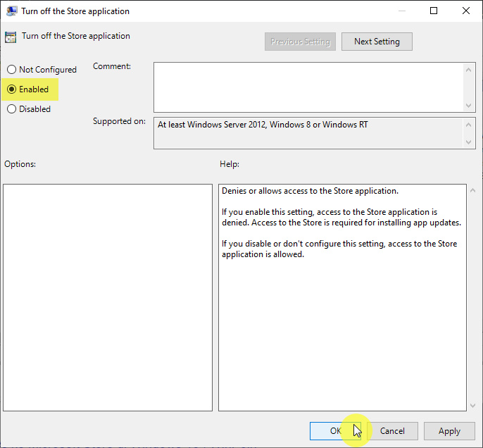Minimize the dialog window
The width and height of the screenshot is (483, 448).
point(401,11)
